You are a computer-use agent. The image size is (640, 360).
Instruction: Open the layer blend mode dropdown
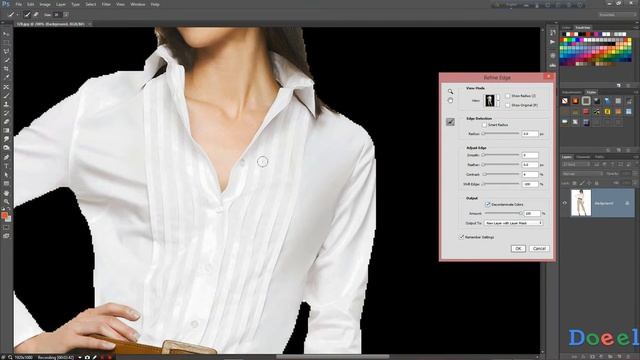582,174
